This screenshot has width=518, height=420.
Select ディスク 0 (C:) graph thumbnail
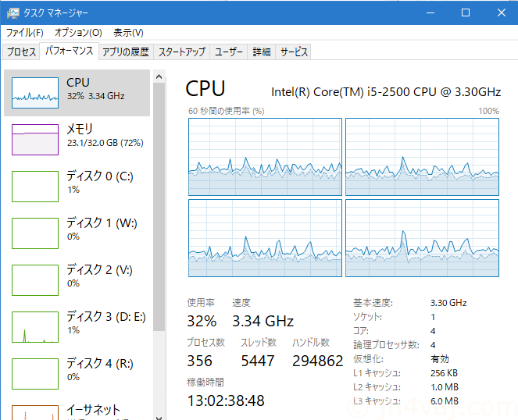pyautogui.click(x=35, y=187)
